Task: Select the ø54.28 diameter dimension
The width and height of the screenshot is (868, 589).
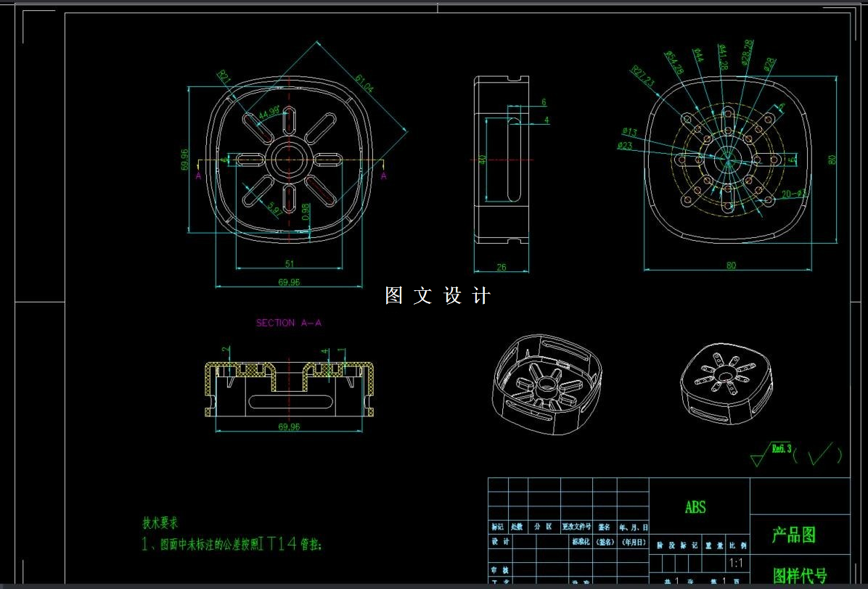Action: [x=674, y=62]
